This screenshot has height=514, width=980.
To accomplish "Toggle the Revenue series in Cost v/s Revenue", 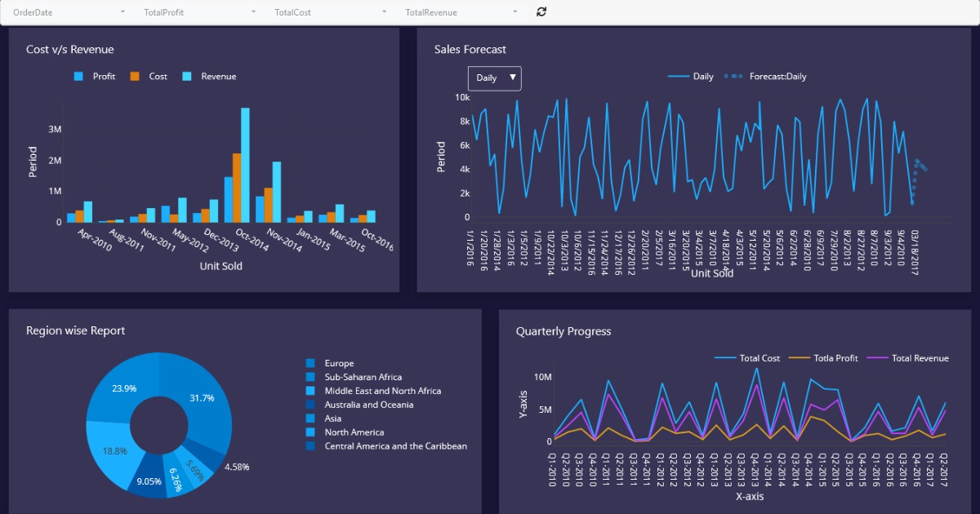I will coord(208,76).
